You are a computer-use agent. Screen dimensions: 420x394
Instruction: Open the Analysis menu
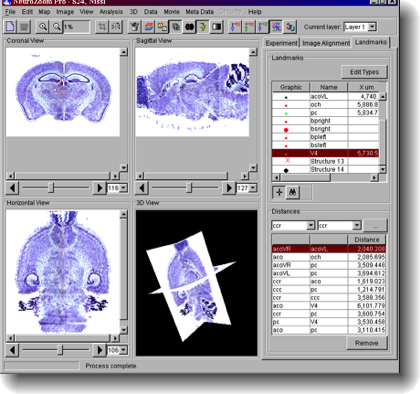pos(111,12)
